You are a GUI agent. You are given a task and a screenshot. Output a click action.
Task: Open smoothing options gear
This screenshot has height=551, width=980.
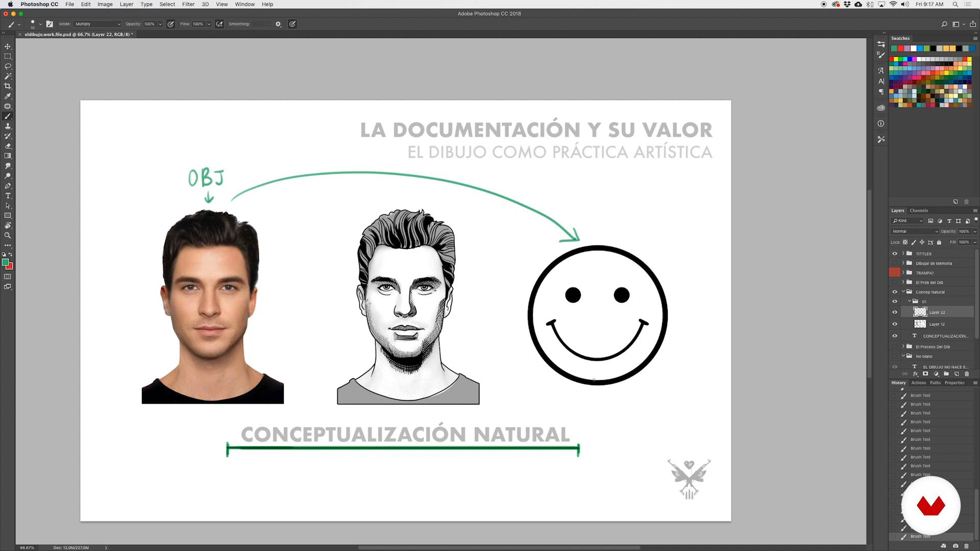point(278,24)
